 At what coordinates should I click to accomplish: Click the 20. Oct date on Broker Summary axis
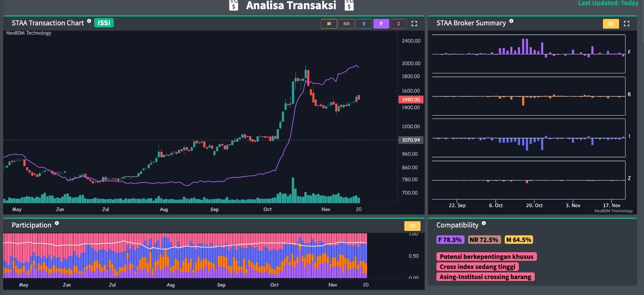pyautogui.click(x=535, y=205)
